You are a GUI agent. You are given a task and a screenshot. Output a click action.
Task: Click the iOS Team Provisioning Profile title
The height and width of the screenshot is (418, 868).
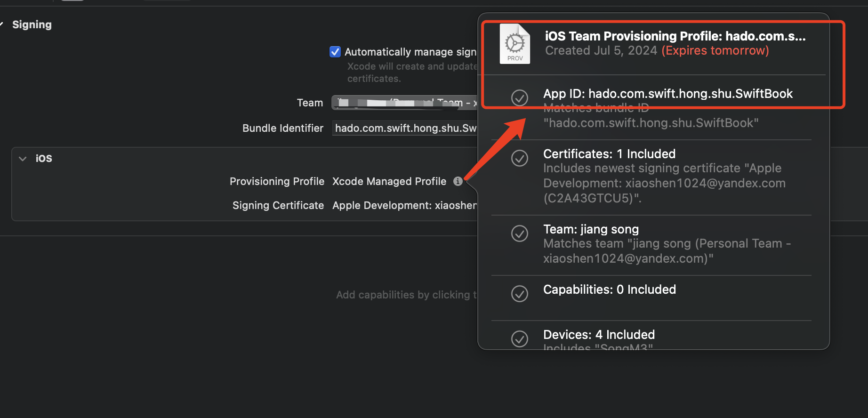675,36
